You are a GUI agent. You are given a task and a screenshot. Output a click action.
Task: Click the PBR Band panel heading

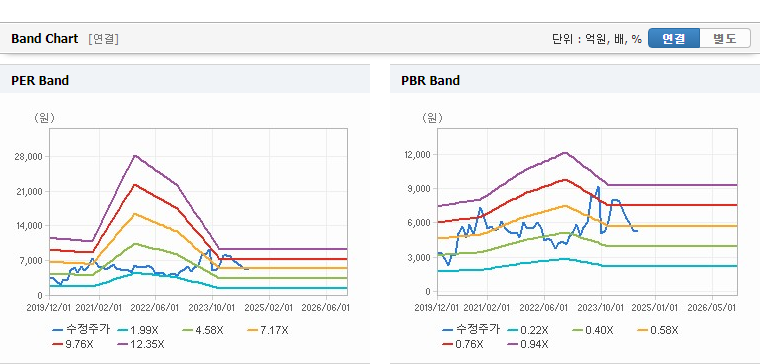tap(430, 80)
